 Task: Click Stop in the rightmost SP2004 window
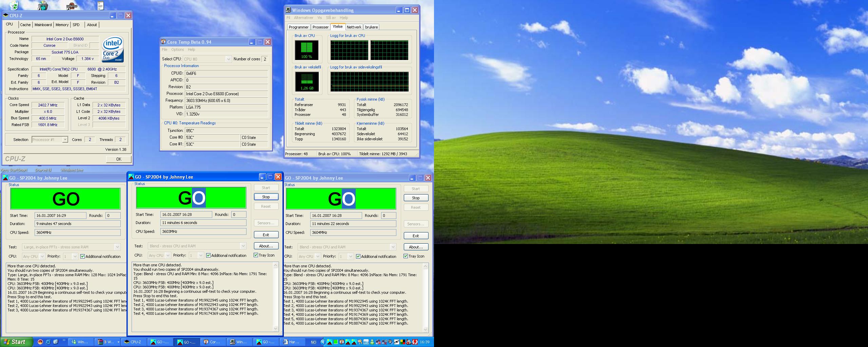[x=416, y=198]
